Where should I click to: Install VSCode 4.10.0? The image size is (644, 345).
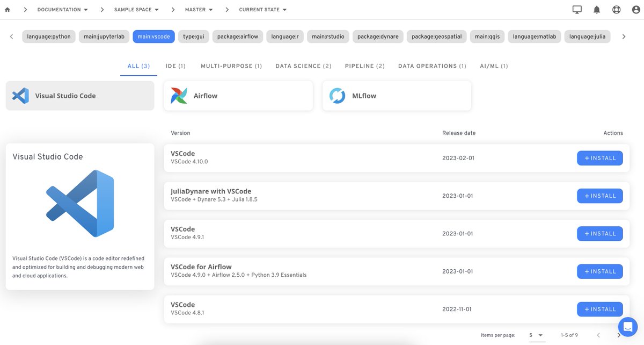(x=600, y=158)
